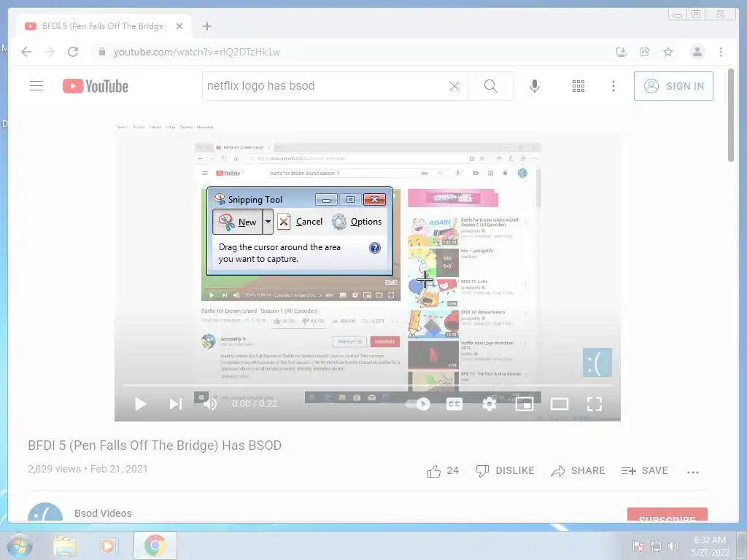Switch to theater mode

pyautogui.click(x=560, y=404)
